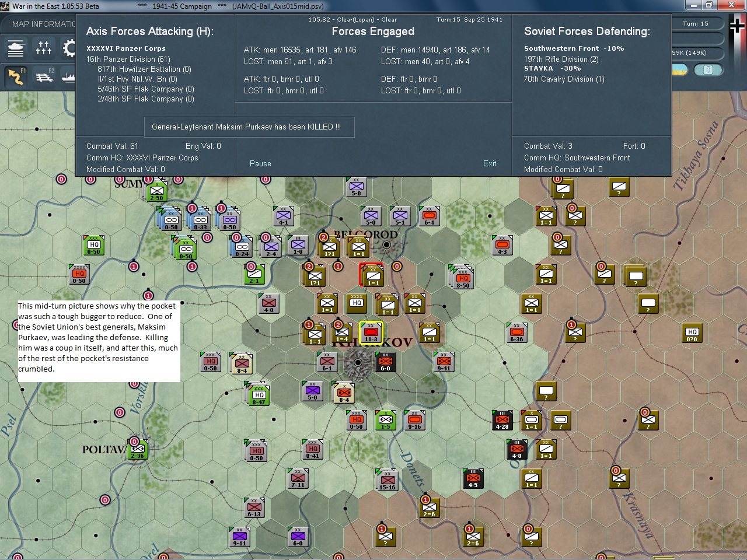Select the 15-16 counter stack
Viewport: 747px width, 560px height.
click(x=387, y=480)
